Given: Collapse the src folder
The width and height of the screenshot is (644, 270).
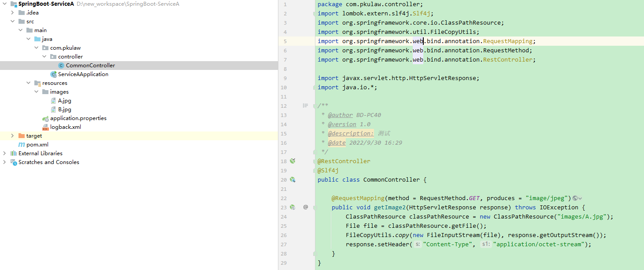Looking at the screenshot, I should (x=13, y=22).
